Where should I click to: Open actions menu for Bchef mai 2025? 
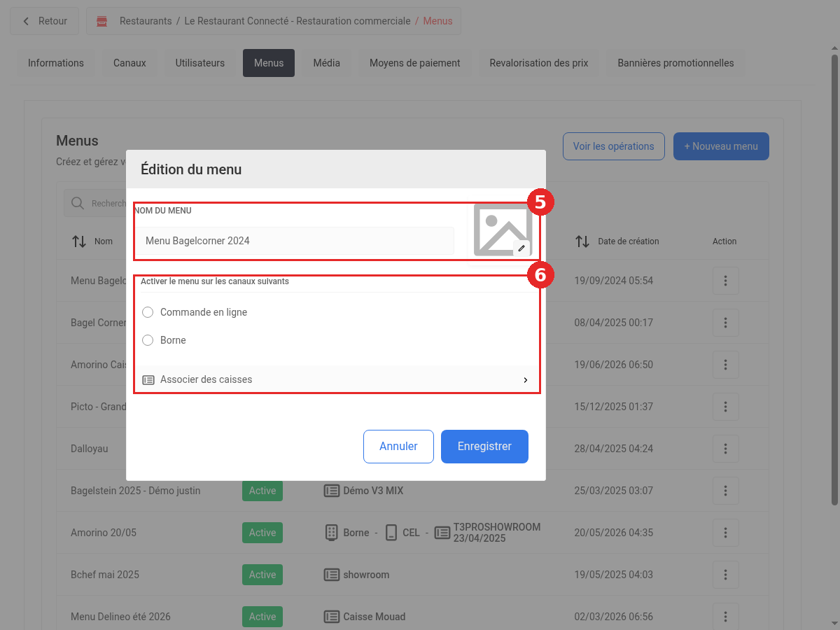coord(726,575)
